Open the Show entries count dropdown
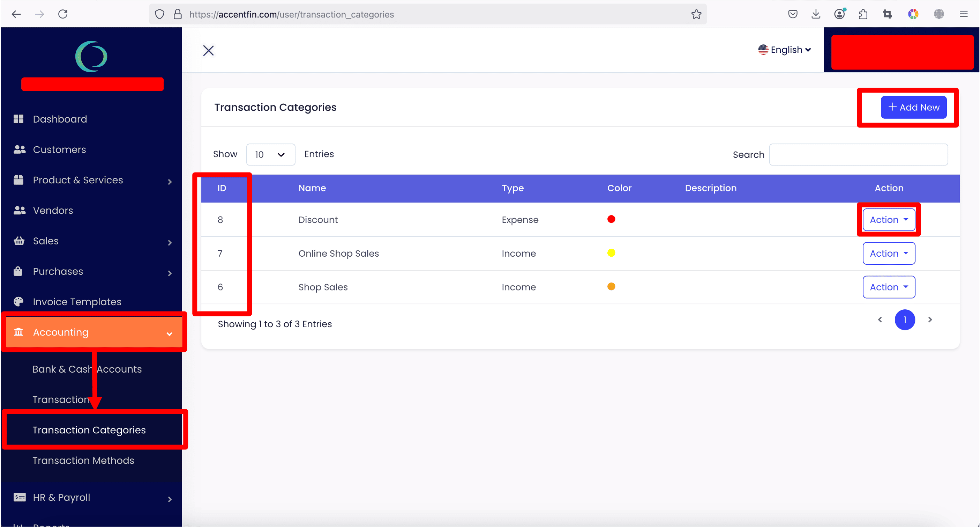The height and width of the screenshot is (528, 980). [270, 155]
